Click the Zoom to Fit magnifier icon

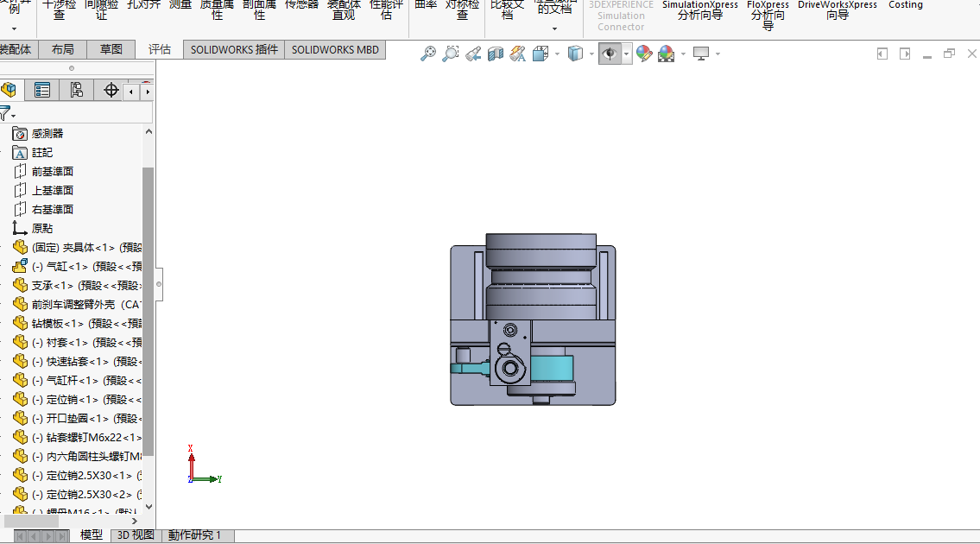[x=428, y=54]
